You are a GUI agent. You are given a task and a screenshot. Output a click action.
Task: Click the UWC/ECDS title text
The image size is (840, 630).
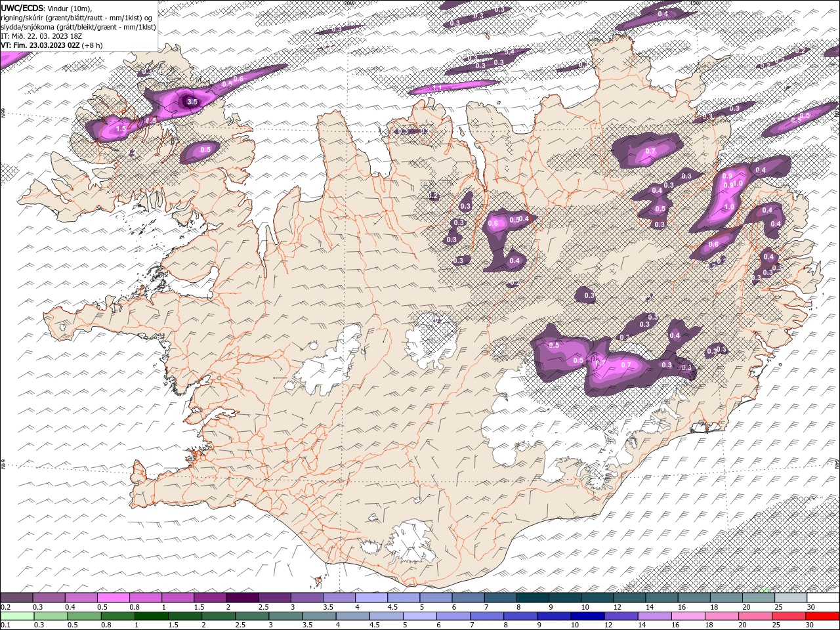22,8
